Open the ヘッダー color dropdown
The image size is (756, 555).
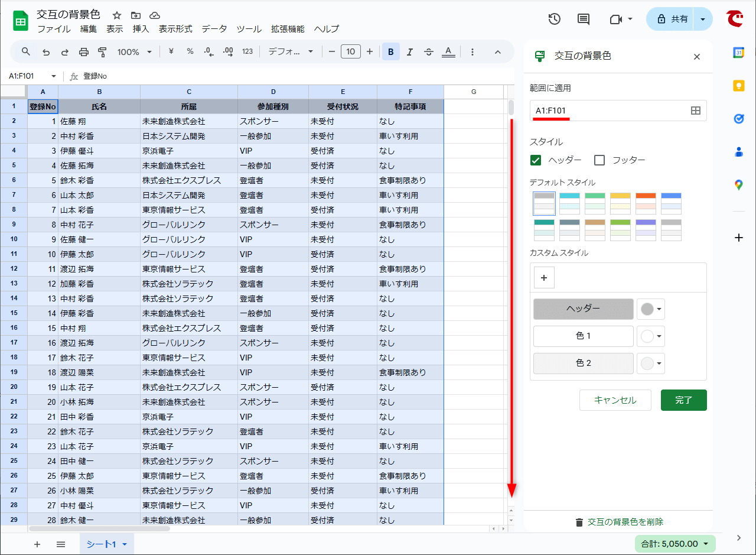click(651, 309)
